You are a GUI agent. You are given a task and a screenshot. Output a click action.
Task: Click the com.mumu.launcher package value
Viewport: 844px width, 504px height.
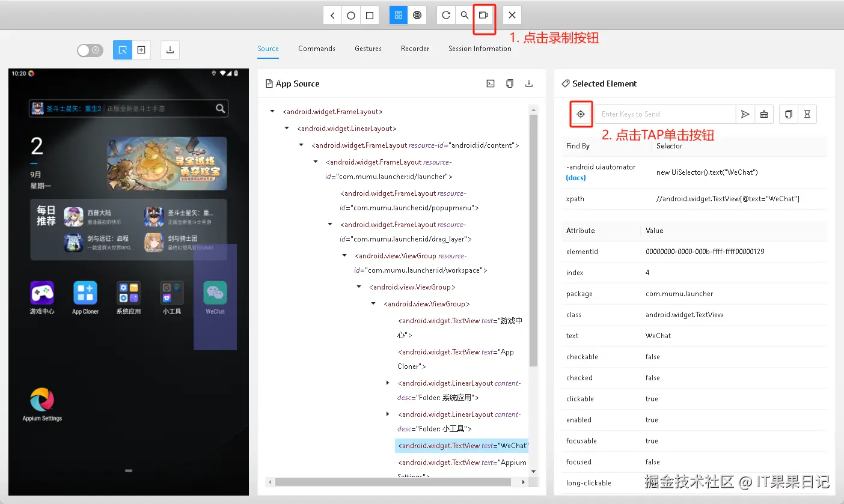679,294
